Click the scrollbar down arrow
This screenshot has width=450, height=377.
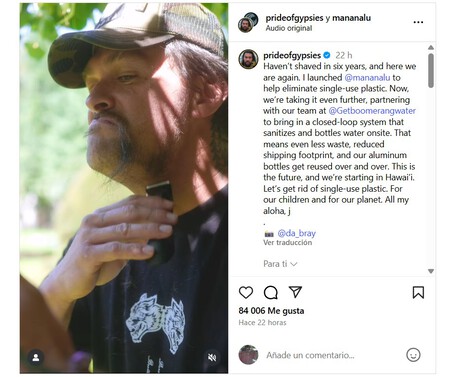coord(431,271)
